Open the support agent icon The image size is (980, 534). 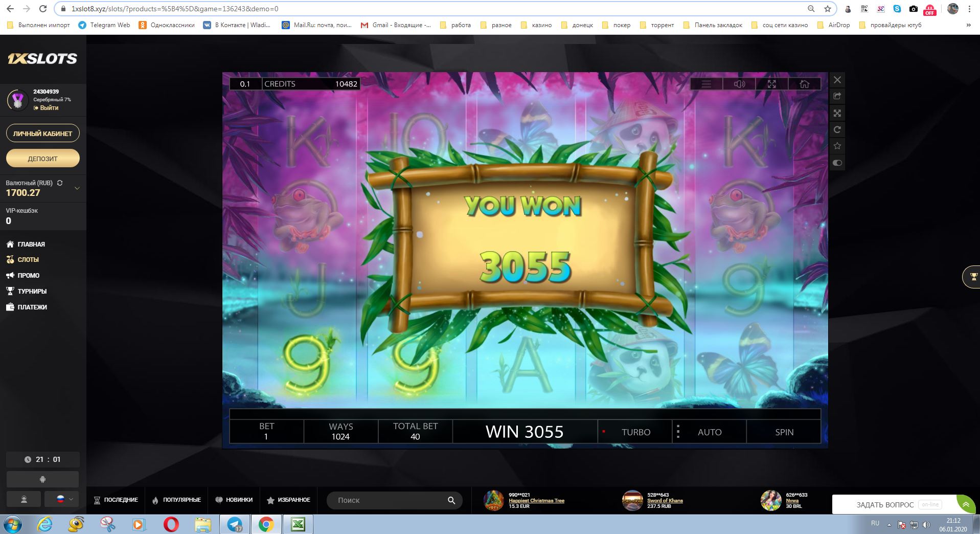[24, 499]
